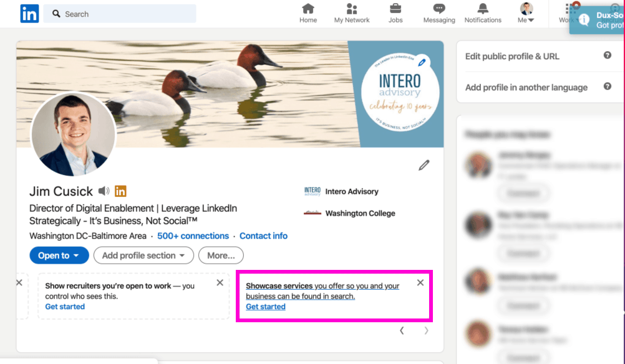Close the partially hidden left card
This screenshot has width=625, height=364.
click(19, 283)
